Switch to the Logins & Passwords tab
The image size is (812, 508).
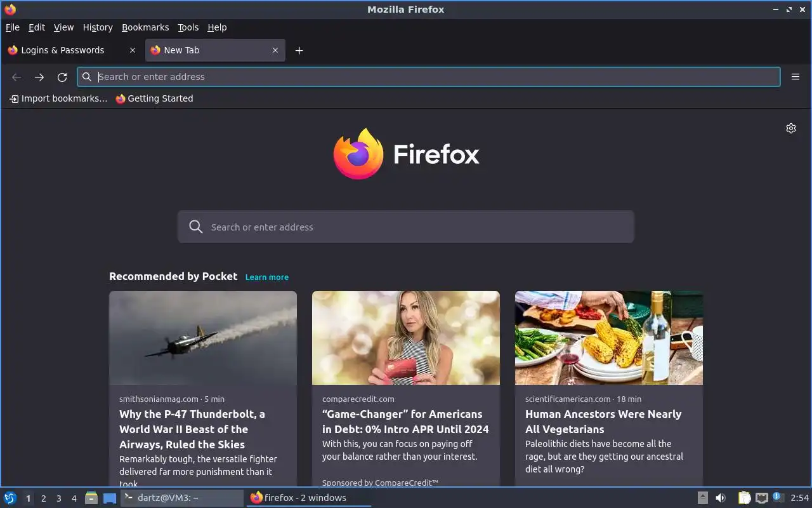(x=72, y=50)
